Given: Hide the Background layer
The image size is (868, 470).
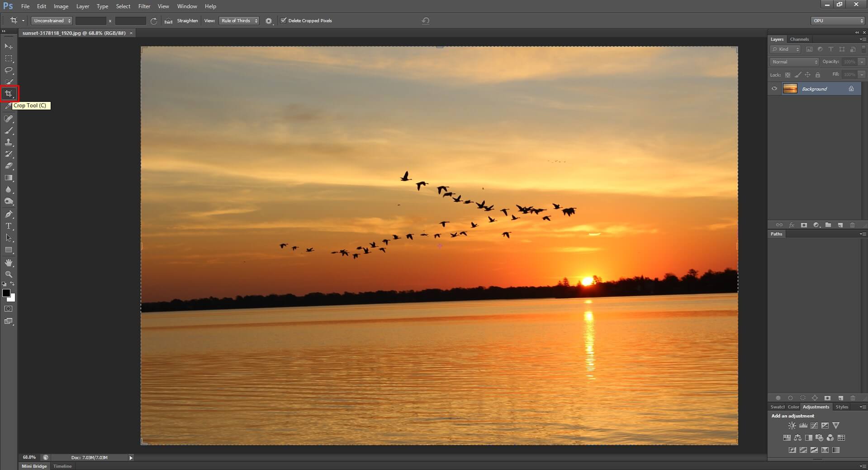Looking at the screenshot, I should [x=774, y=89].
